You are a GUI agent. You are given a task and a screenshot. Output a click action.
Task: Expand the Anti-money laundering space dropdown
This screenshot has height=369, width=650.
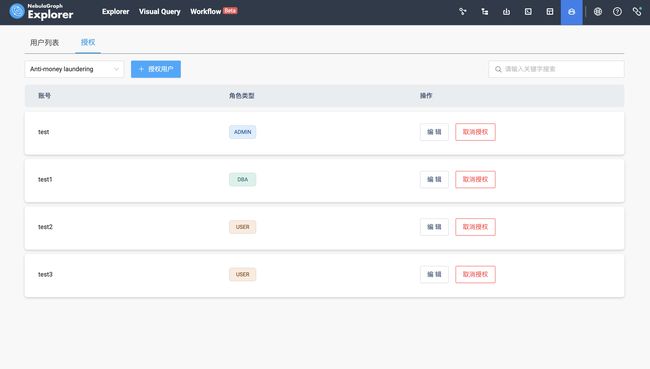tap(74, 69)
